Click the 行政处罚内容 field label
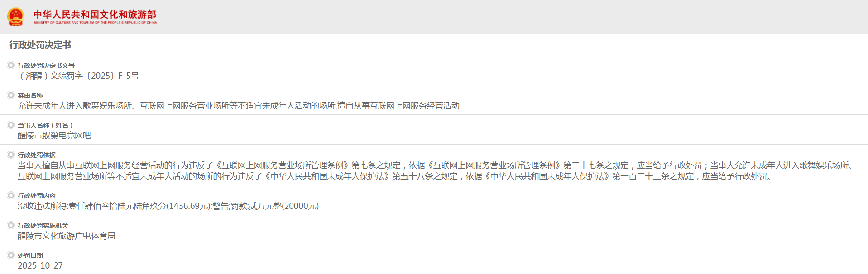Image resolution: width=868 pixels, height=274 pixels. pos(37,196)
